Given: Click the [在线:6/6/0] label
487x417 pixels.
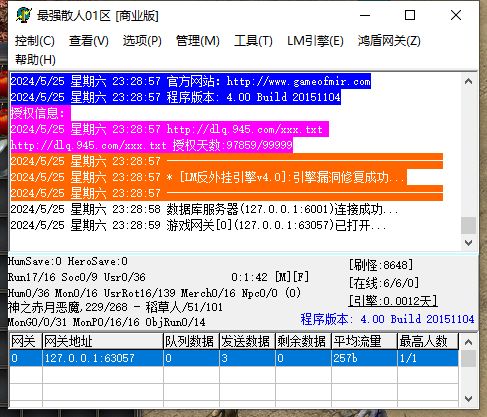Looking at the screenshot, I should tap(384, 283).
